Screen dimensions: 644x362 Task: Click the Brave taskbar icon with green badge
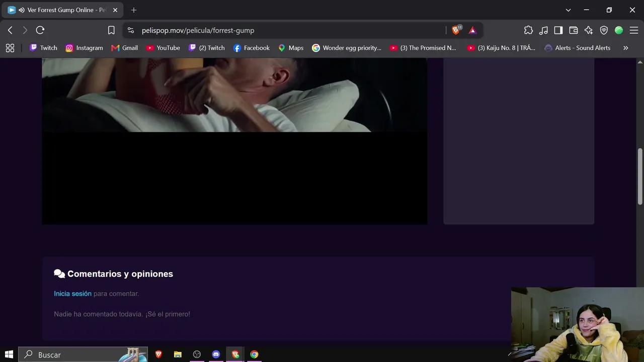[235, 354]
